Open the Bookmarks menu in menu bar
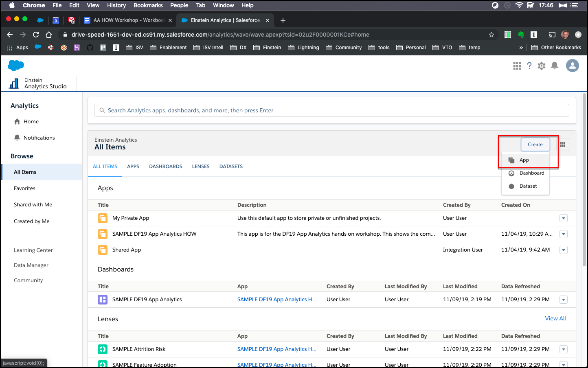 coord(148,5)
